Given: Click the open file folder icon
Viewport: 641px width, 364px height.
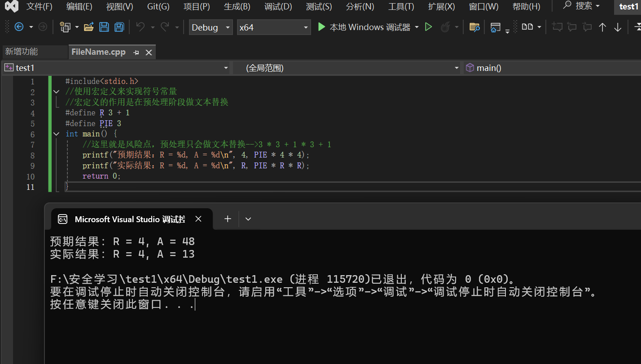Looking at the screenshot, I should 89,27.
